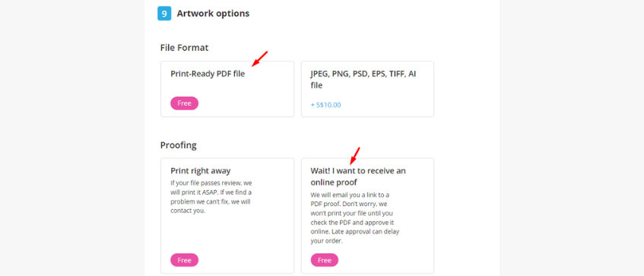Choose the JPEG, PNG, PSD, EPS, TIFF, AI file card

tap(367, 89)
